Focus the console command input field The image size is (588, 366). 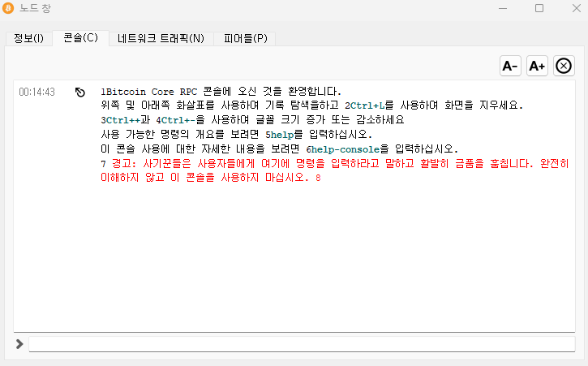coord(302,344)
